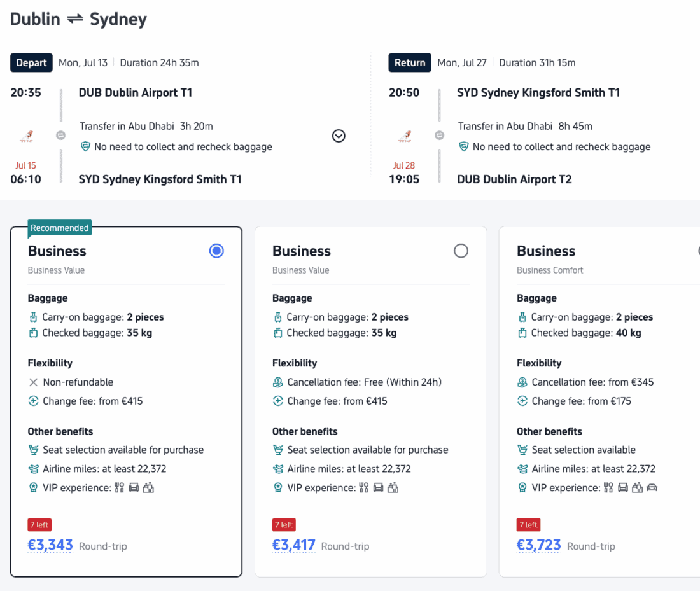Open the Depart flight tab label
This screenshot has height=591, width=700.
click(x=31, y=62)
